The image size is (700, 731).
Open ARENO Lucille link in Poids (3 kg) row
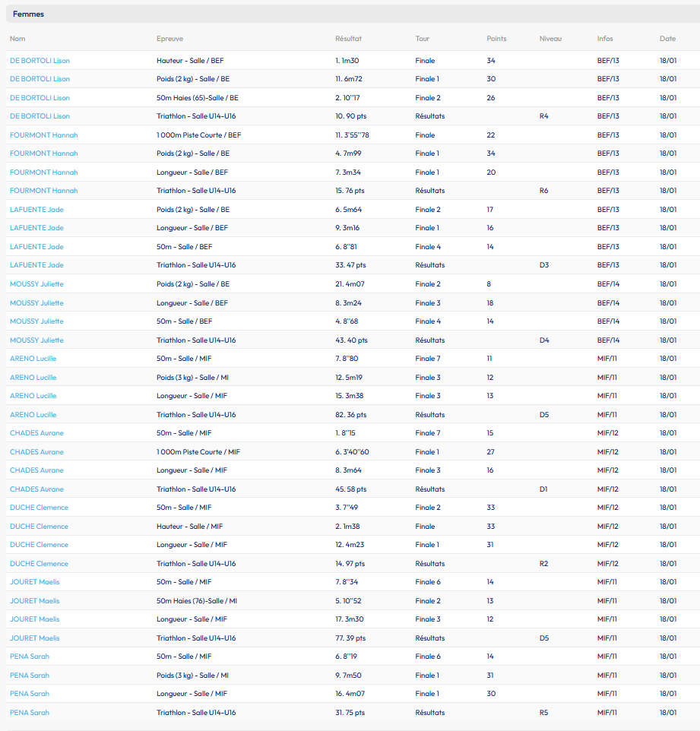point(33,378)
